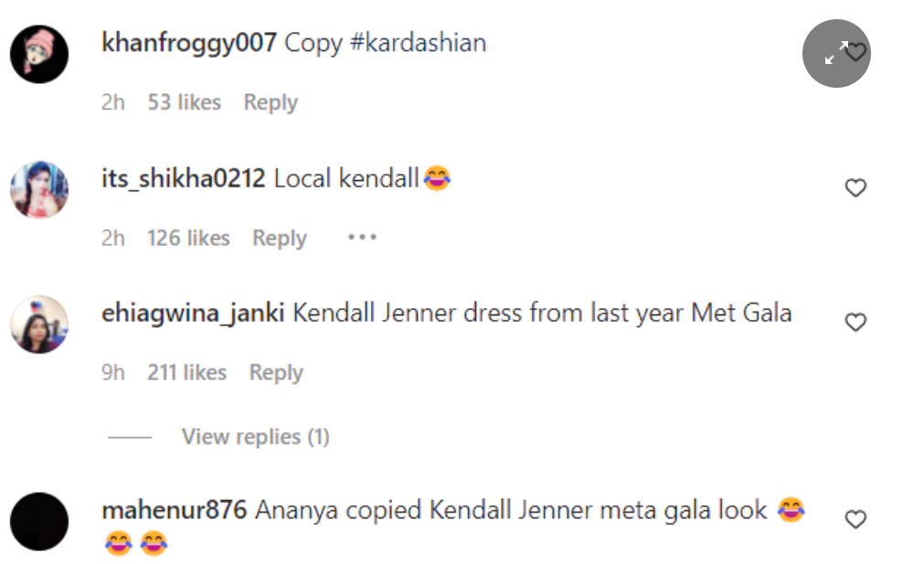The image size is (924, 564).
Task: Open mahenur876 username link
Action: 174,509
